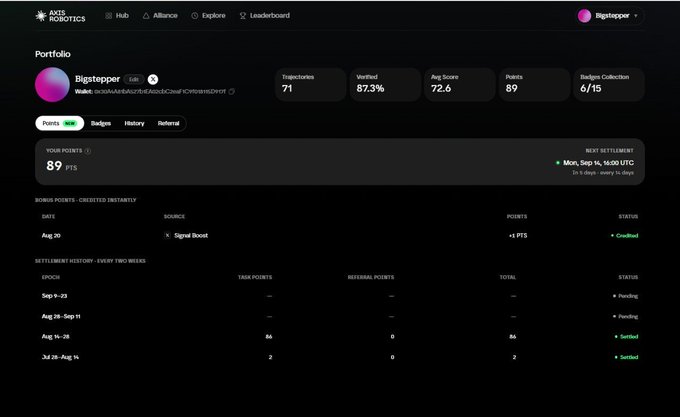Click the info icon beside Your Points
The width and height of the screenshot is (680, 417).
pyautogui.click(x=88, y=151)
